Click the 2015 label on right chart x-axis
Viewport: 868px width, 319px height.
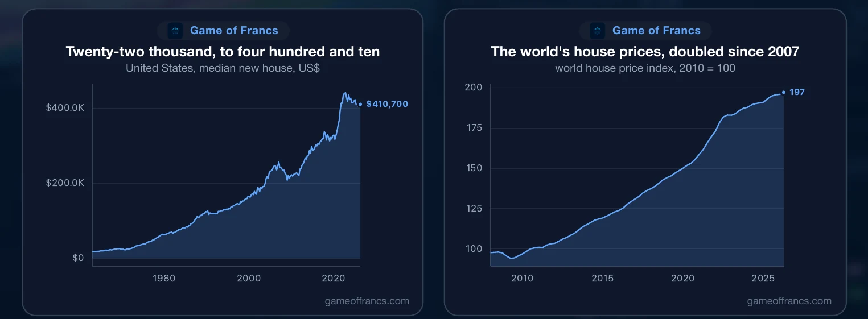pyautogui.click(x=603, y=279)
